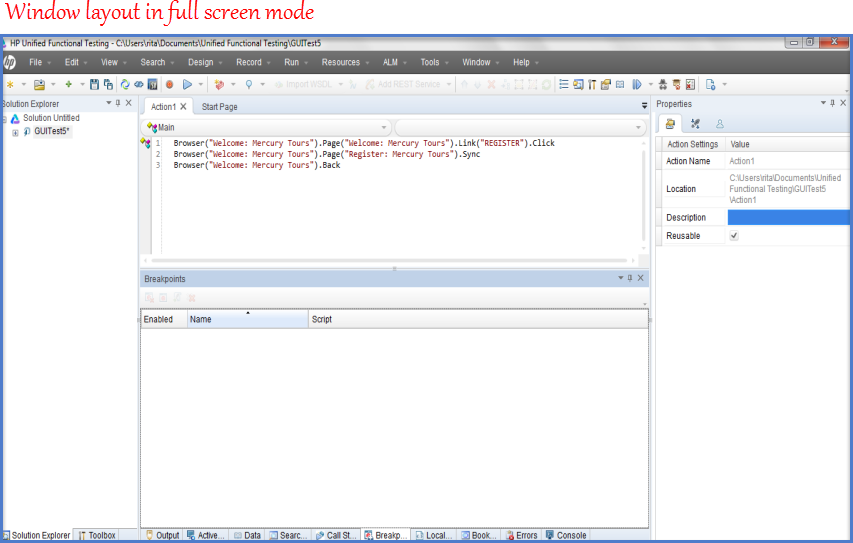Open the Solution Explorer options dropdown
853x543 pixels.
[109, 103]
